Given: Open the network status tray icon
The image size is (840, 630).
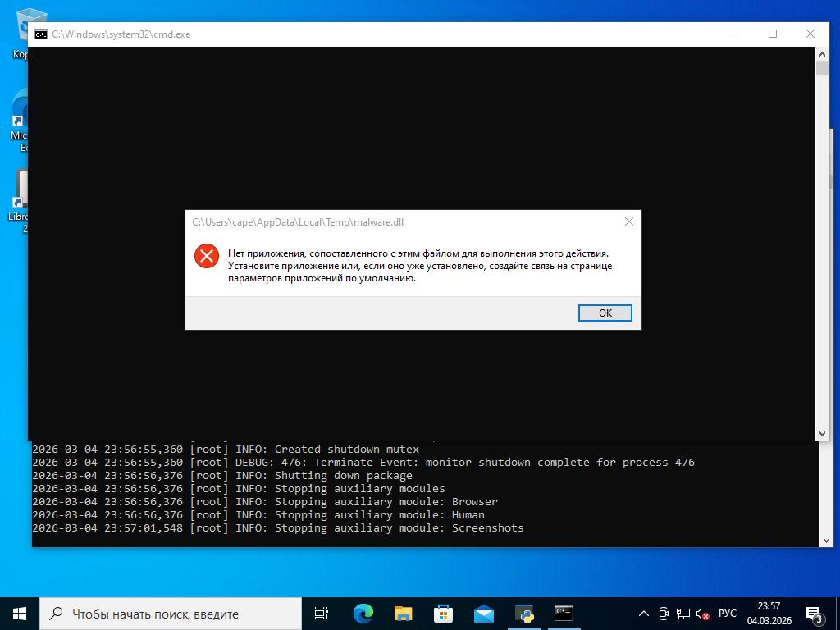Looking at the screenshot, I should 682,614.
